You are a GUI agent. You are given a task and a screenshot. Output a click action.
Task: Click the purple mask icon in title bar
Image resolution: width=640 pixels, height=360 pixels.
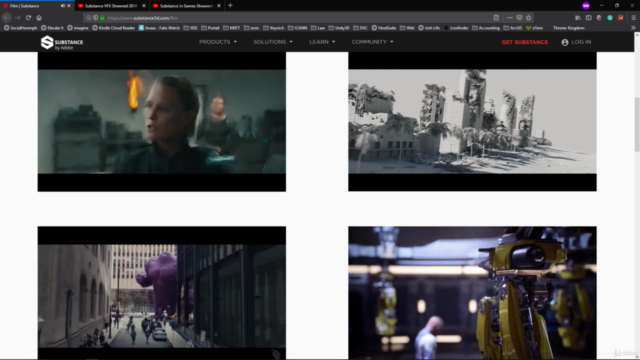coord(586,6)
